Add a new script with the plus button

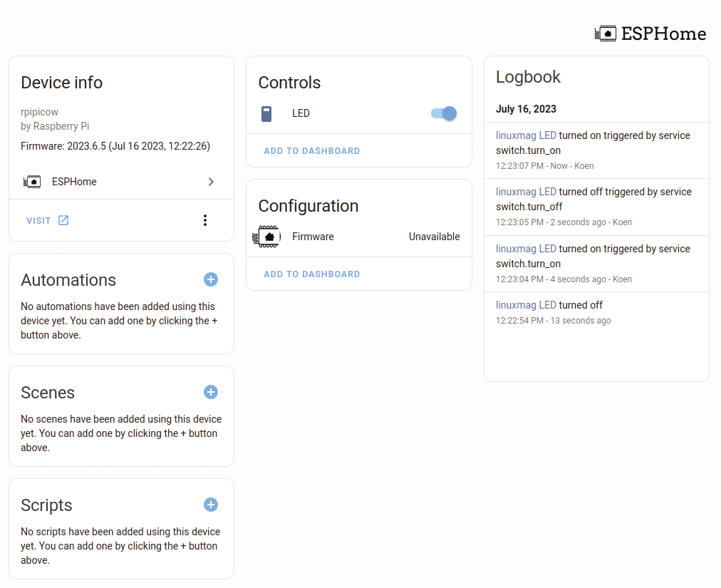[x=211, y=505]
